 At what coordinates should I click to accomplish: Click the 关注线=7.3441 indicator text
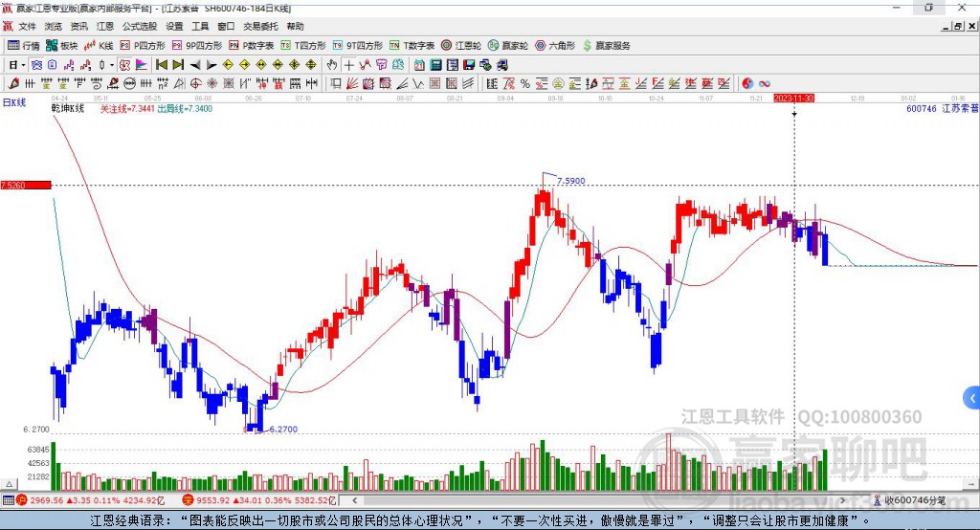127,108
